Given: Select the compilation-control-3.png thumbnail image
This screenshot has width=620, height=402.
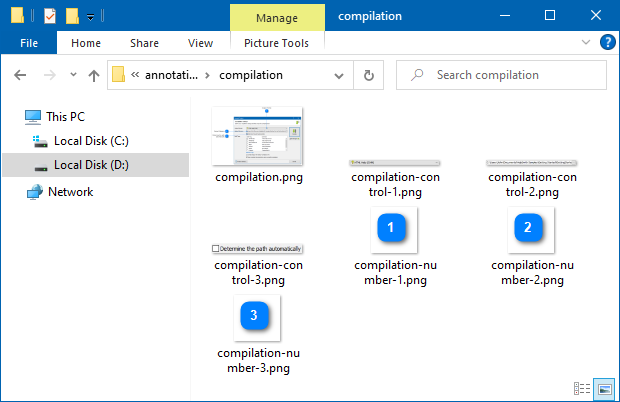Looking at the screenshot, I should click(x=257, y=249).
